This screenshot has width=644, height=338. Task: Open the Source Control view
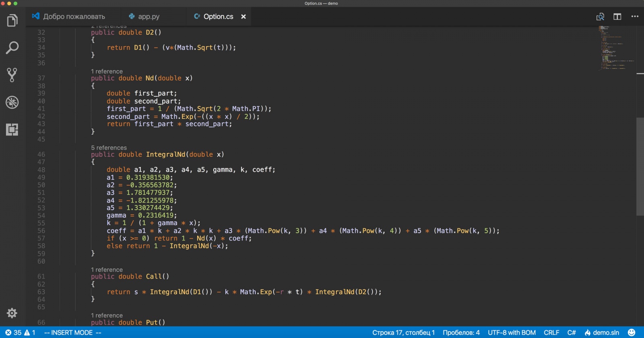point(12,75)
